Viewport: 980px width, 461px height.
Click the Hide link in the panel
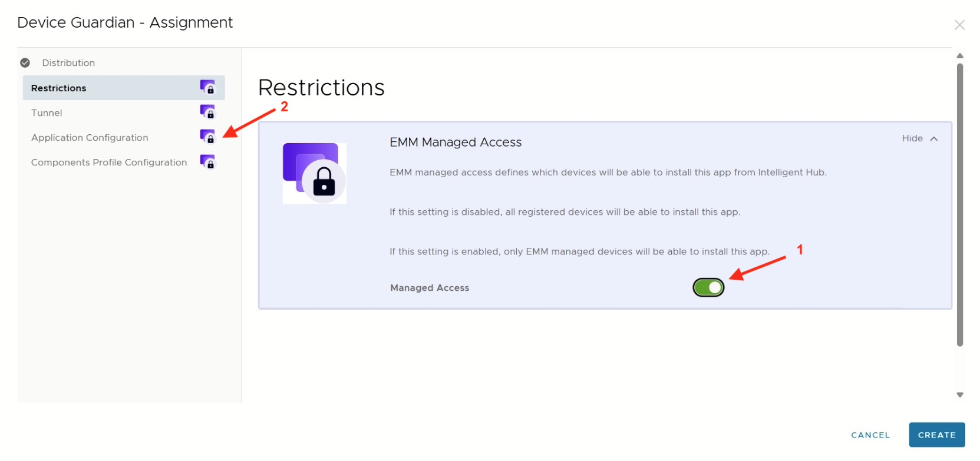(x=912, y=138)
